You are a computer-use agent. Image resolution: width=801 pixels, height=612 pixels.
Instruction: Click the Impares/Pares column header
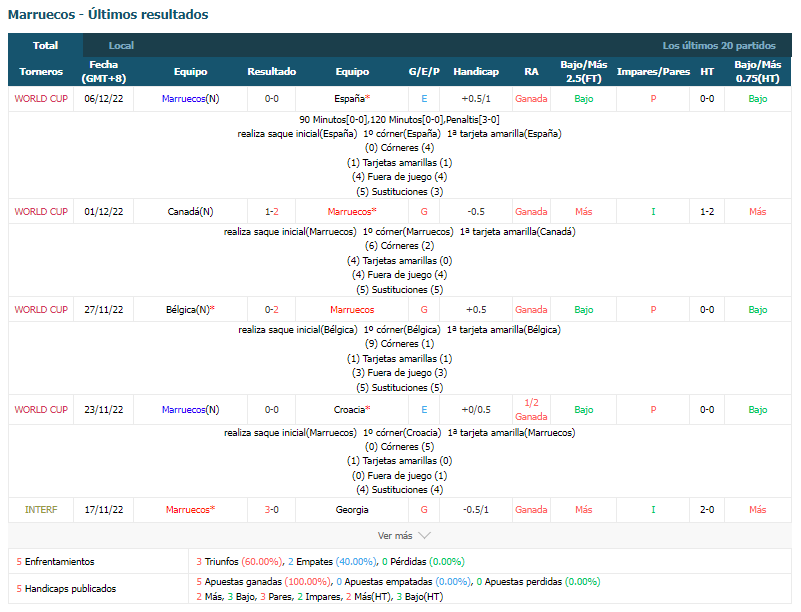point(653,72)
